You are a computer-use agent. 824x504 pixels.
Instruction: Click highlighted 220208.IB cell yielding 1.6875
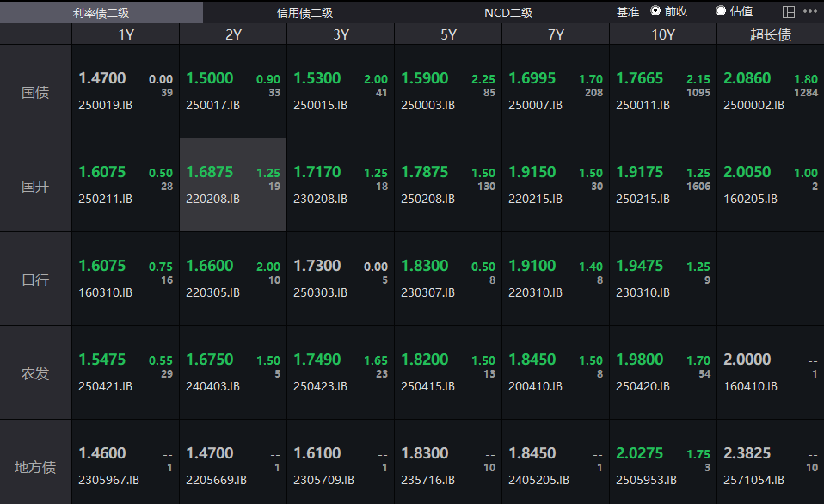[x=232, y=185]
